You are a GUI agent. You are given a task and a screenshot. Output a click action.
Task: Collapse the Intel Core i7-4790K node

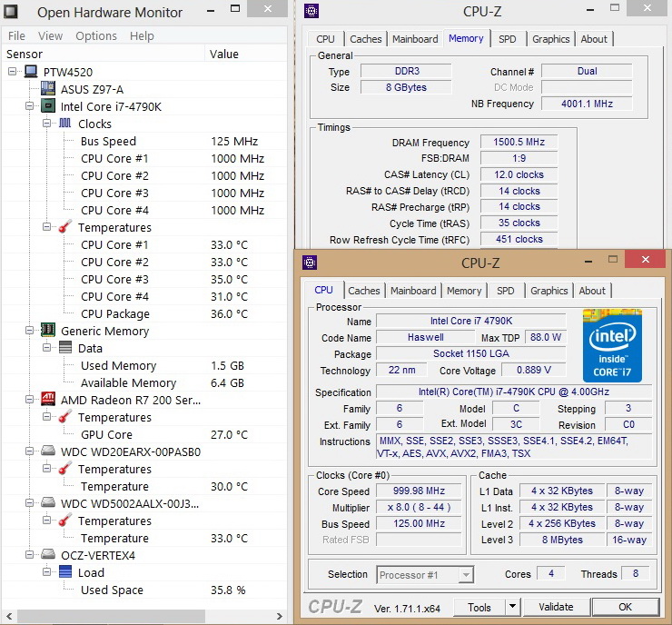pos(29,105)
